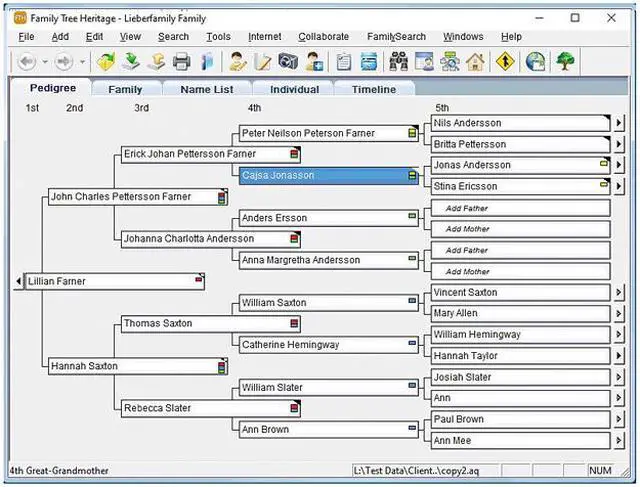The image size is (640, 487).
Task: Select Peter Neilson Peterson Farner box
Action: pos(329,133)
